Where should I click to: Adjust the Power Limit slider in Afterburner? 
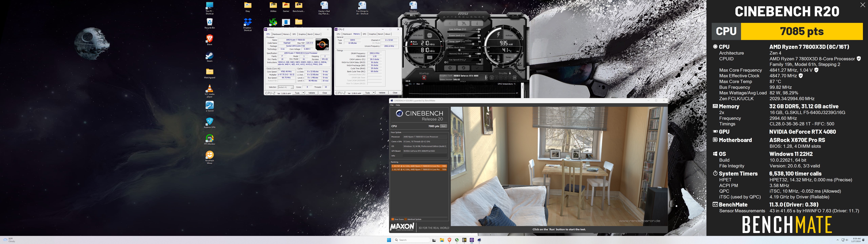pyautogui.click(x=464, y=38)
